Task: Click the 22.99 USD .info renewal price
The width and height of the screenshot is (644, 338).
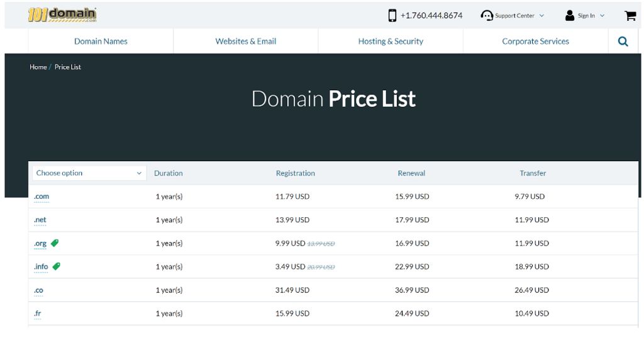Action: [x=412, y=267]
